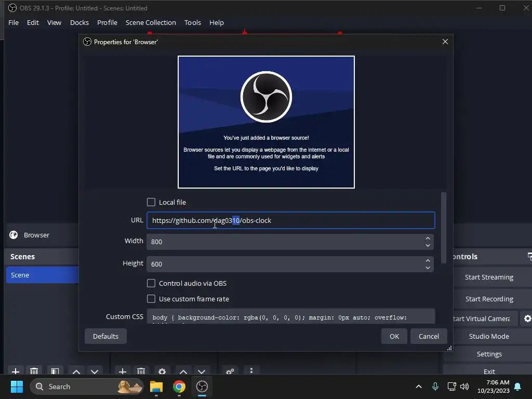
Task: Open virtual camera settings gear icon
Action: point(527,318)
